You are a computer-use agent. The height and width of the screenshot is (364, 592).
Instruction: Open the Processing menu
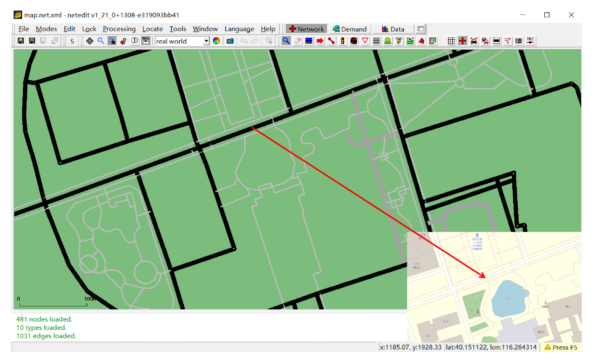pyautogui.click(x=119, y=29)
